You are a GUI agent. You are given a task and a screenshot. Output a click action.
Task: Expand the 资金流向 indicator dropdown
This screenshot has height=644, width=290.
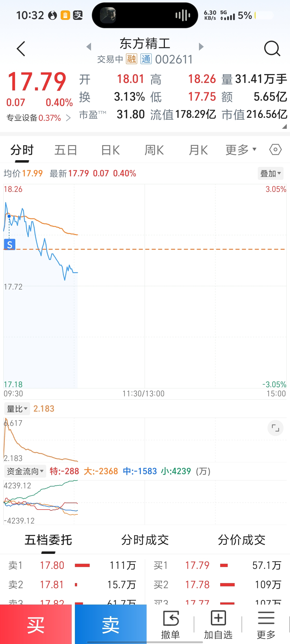[25, 471]
